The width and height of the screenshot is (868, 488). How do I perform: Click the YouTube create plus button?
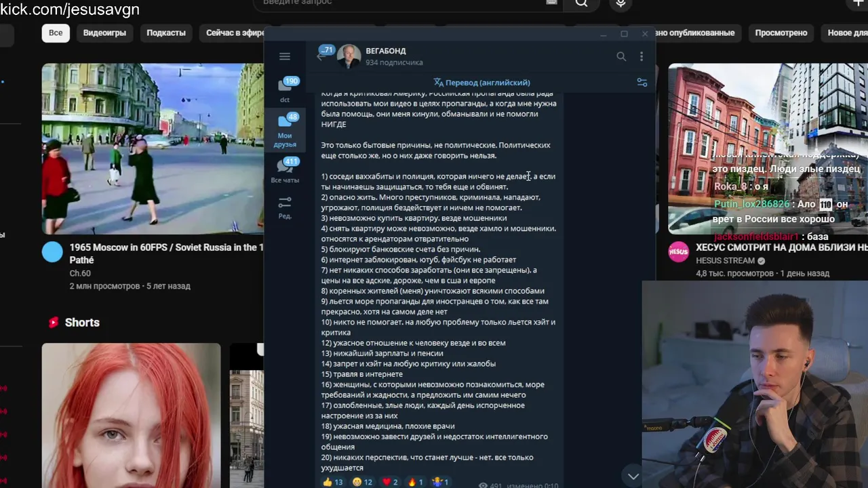pos(858,3)
